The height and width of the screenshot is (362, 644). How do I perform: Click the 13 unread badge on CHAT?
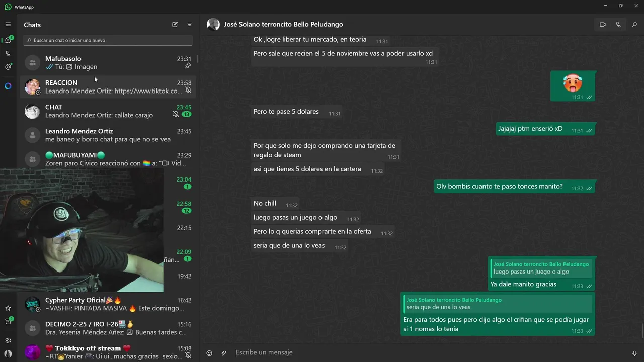186,115
